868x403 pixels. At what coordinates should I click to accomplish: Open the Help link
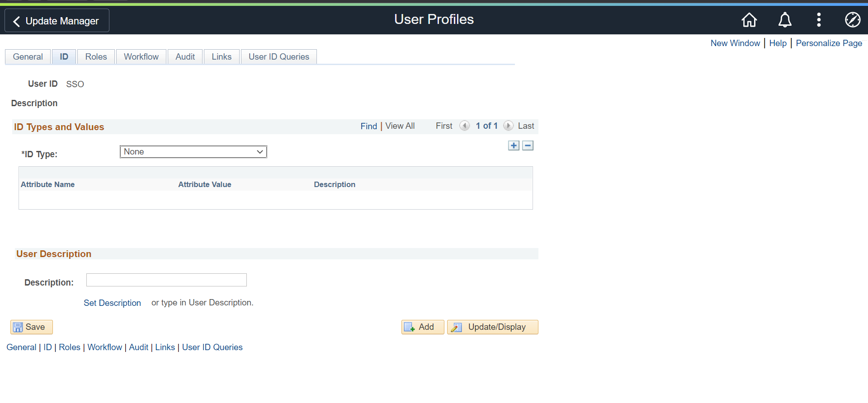[778, 43]
